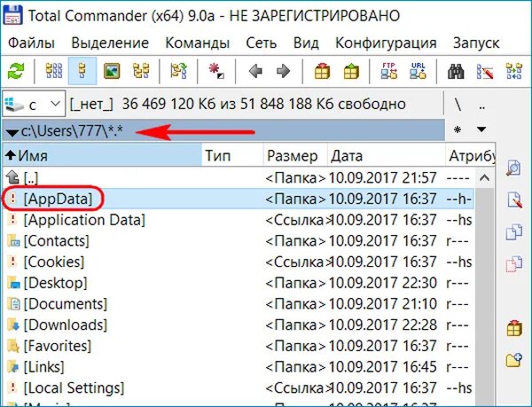Select the [Cookies] link
The image size is (532, 407).
[239, 262]
